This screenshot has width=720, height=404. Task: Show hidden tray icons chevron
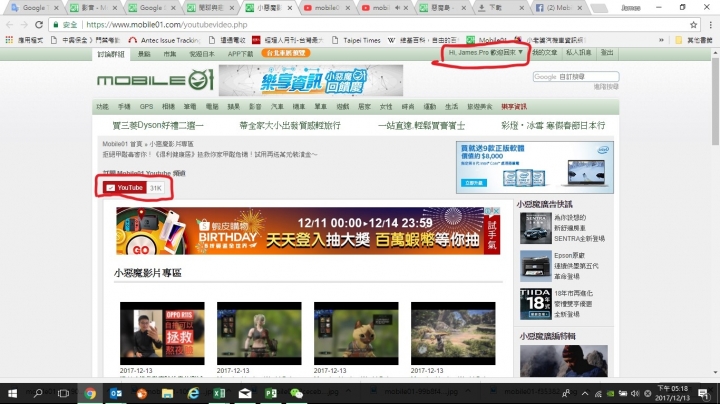click(585, 393)
